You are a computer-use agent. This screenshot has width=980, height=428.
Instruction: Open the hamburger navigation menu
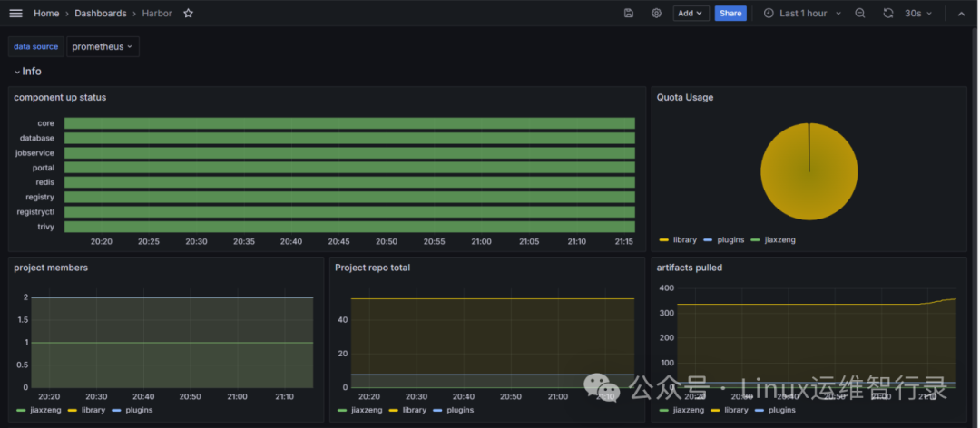pyautogui.click(x=15, y=14)
